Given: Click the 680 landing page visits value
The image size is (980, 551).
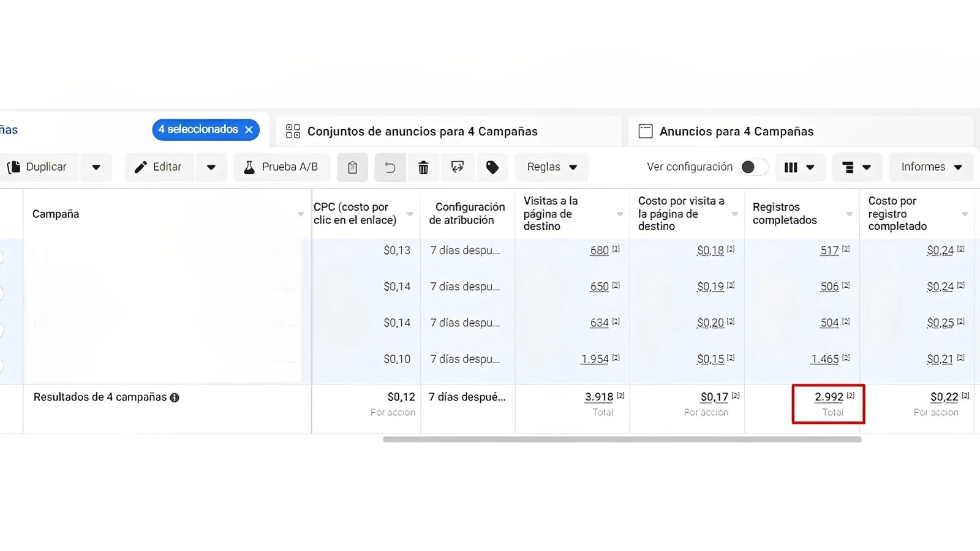Looking at the screenshot, I should [x=600, y=250].
